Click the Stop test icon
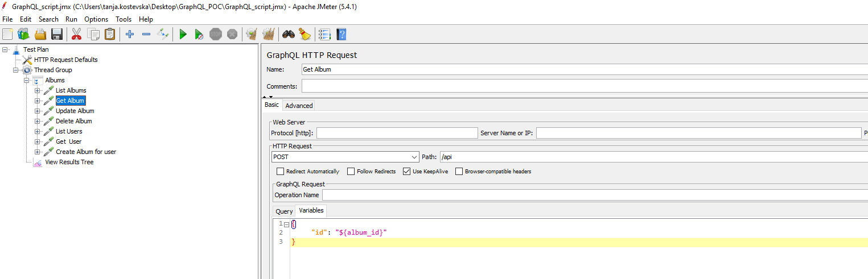The width and height of the screenshot is (868, 279). [x=216, y=34]
